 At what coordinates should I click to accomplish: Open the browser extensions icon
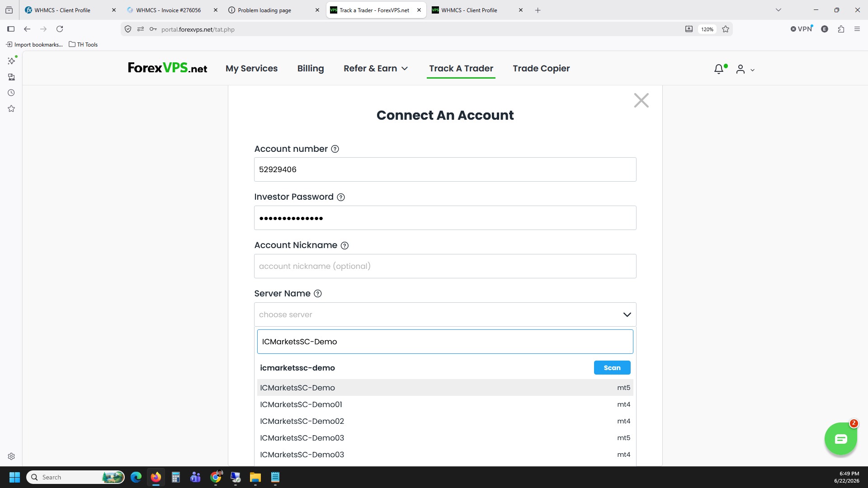coord(841,29)
